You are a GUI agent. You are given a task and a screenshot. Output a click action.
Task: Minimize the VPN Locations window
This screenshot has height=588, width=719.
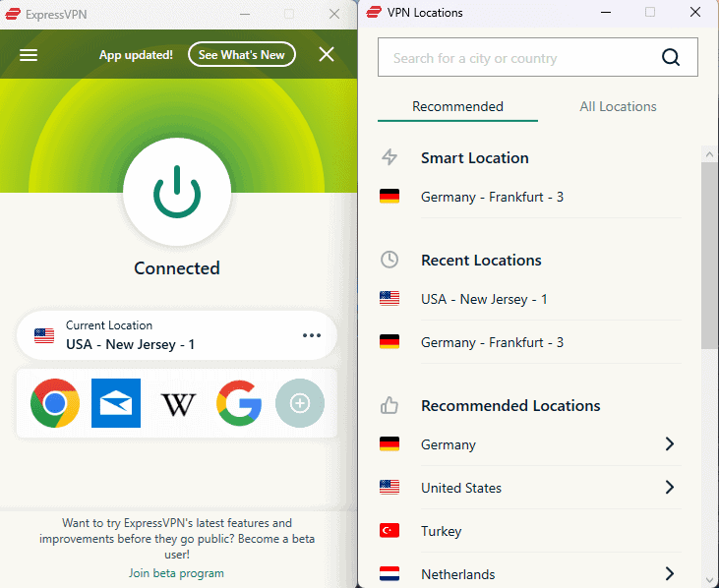(x=606, y=13)
